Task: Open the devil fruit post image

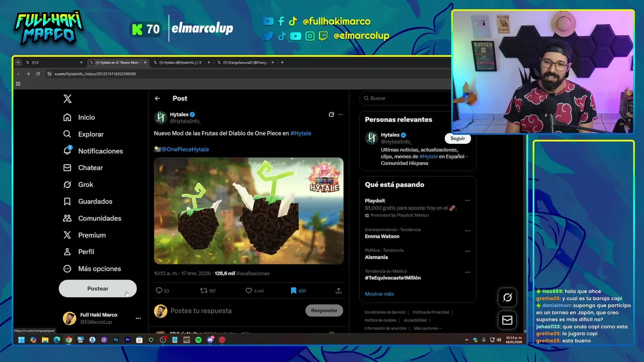Action: pyautogui.click(x=249, y=211)
